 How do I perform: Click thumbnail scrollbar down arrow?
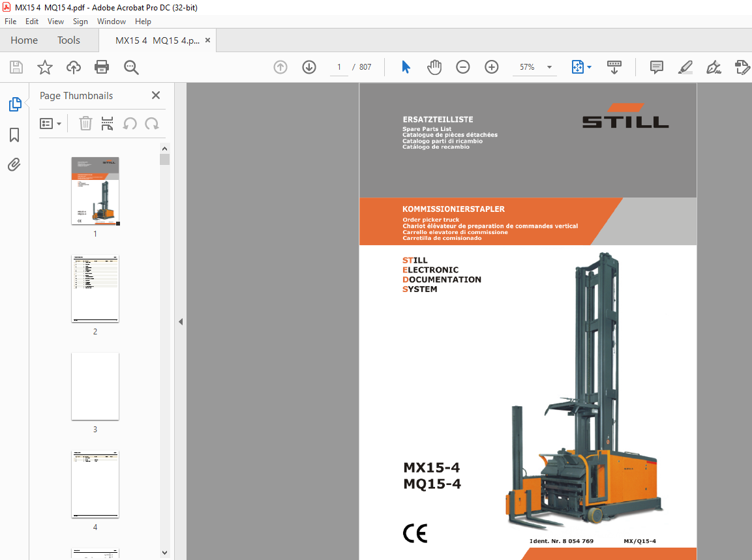pos(164,552)
